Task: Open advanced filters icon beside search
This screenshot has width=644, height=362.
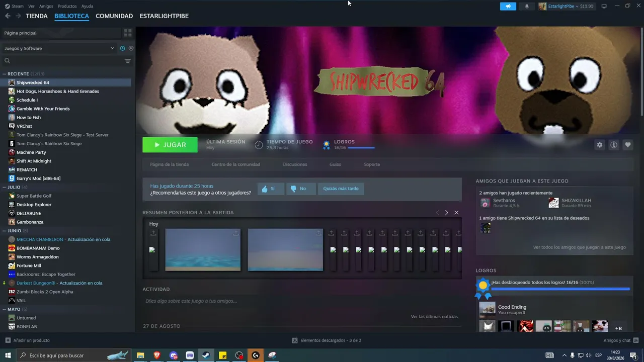Action: tap(128, 61)
